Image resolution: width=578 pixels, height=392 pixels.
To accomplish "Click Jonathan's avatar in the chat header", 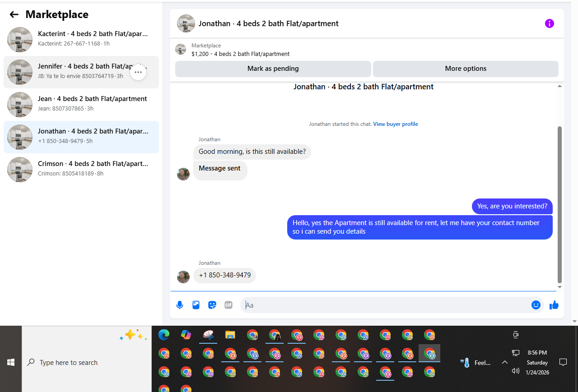I will point(186,23).
